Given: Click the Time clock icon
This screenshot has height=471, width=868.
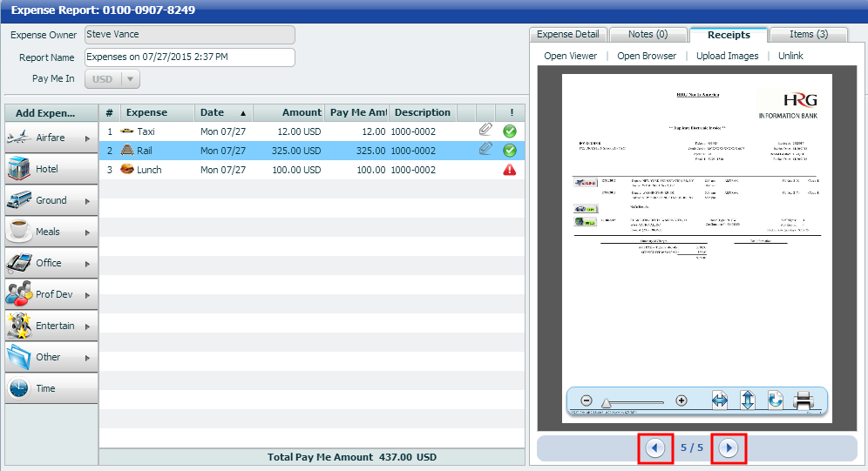Looking at the screenshot, I should pos(19,388).
